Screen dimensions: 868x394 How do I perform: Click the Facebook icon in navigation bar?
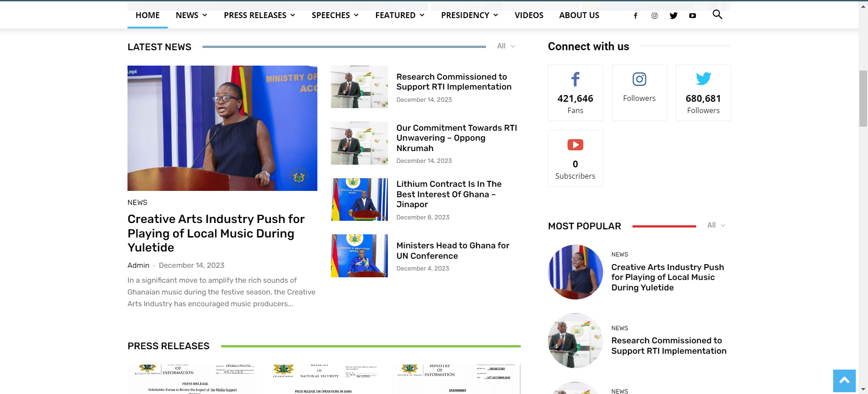[635, 15]
